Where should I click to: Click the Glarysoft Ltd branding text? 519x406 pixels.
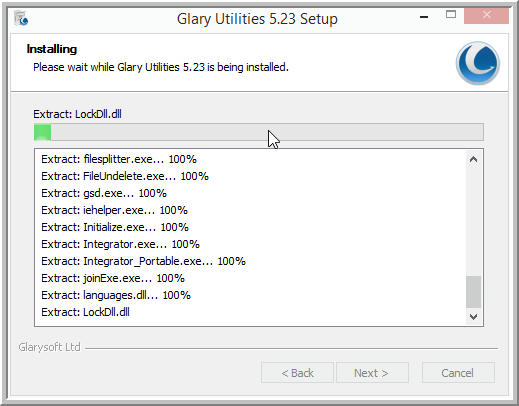[49, 347]
